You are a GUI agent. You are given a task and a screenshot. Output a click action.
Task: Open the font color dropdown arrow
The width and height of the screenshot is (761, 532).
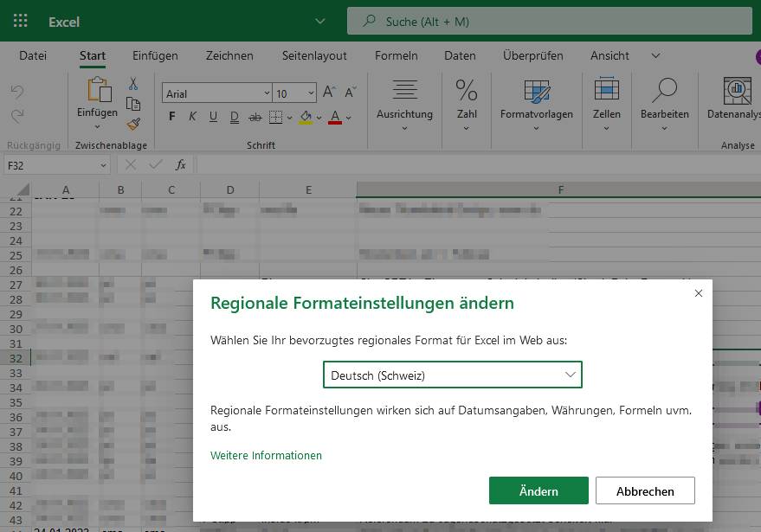pos(348,118)
